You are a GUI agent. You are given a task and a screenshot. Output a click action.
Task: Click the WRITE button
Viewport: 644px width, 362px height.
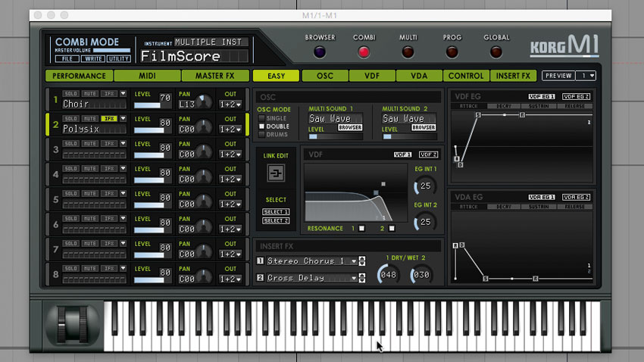(93, 58)
